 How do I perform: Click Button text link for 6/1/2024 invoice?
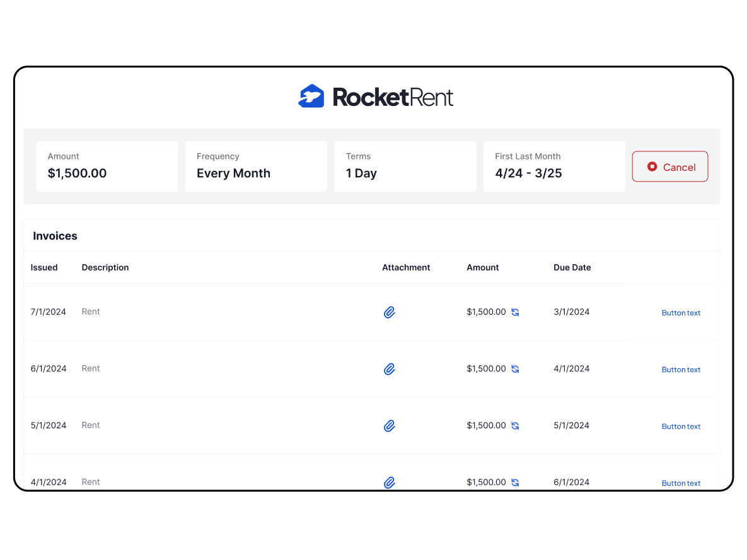coord(681,370)
